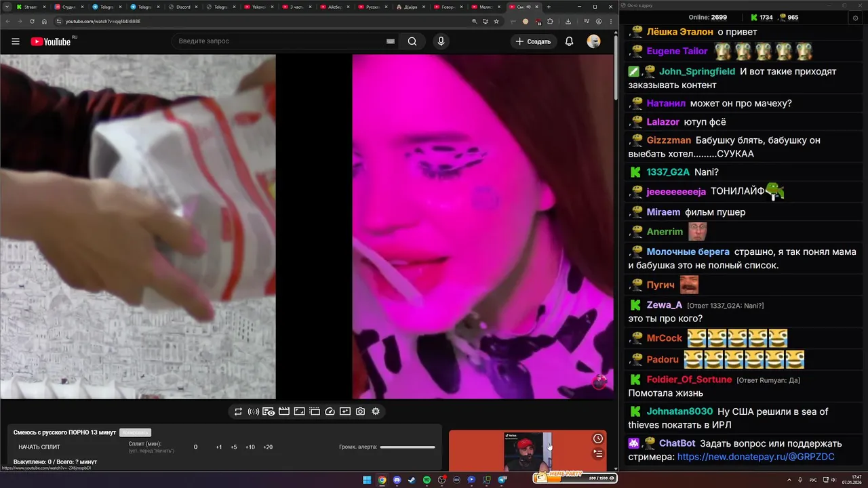Open browser home page button
The image size is (868, 488).
(x=44, y=21)
